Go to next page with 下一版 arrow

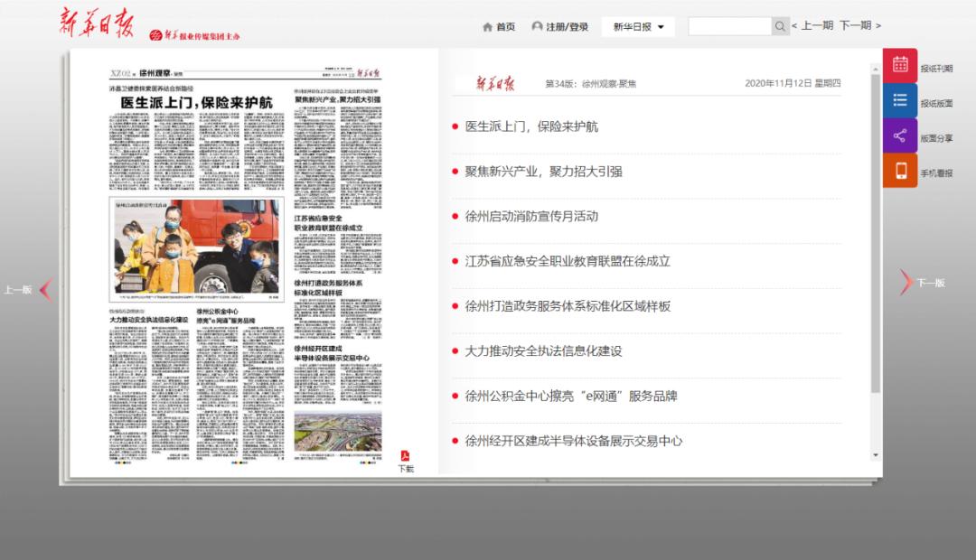point(906,283)
